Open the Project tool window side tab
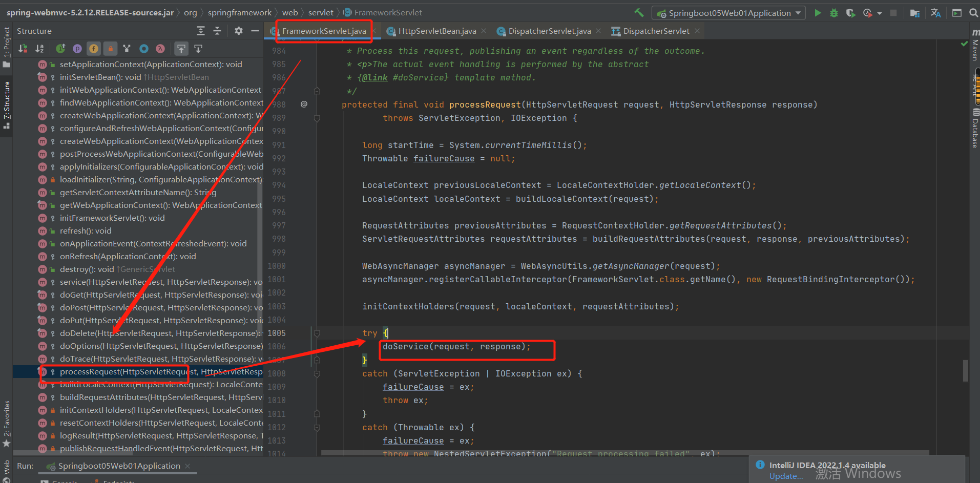Viewport: 980px width, 483px height. pos(6,47)
